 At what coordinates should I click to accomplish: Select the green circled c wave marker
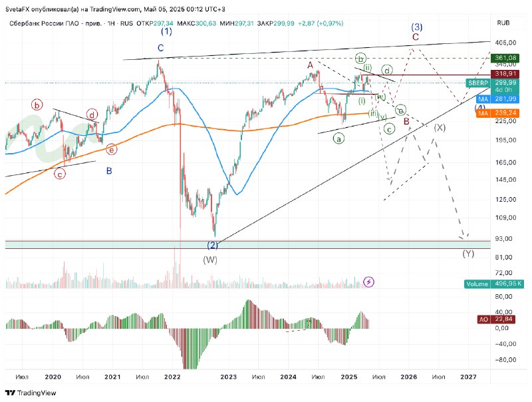389,129
